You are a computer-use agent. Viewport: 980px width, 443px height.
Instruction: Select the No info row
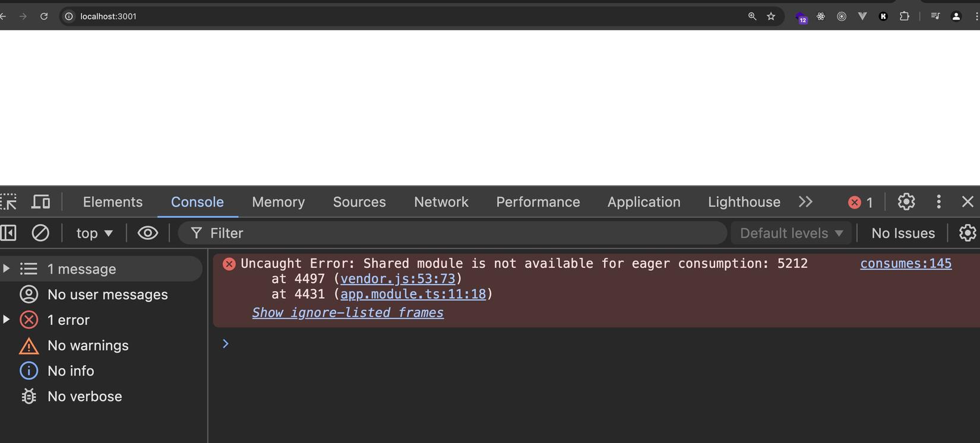[x=101, y=371]
